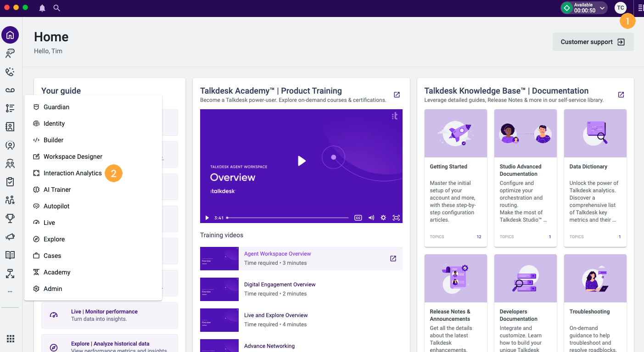Open the Getting Started documentation card

point(456,178)
